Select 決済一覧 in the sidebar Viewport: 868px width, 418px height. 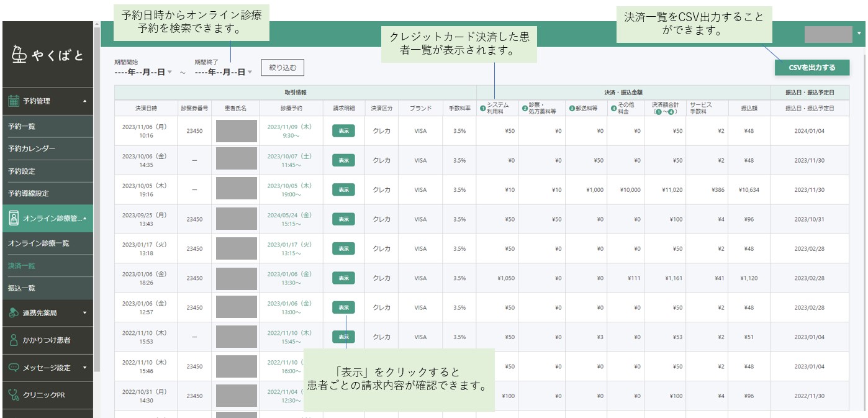[47, 265]
